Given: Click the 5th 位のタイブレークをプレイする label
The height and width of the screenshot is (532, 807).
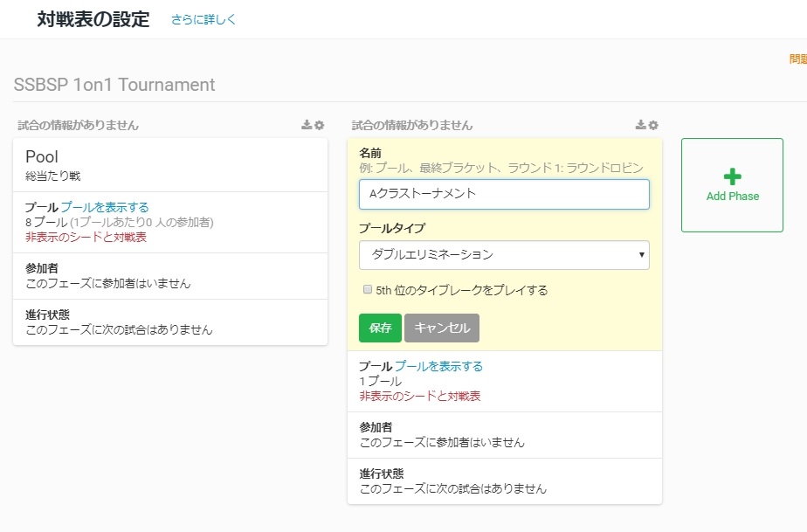Looking at the screenshot, I should 462,290.
